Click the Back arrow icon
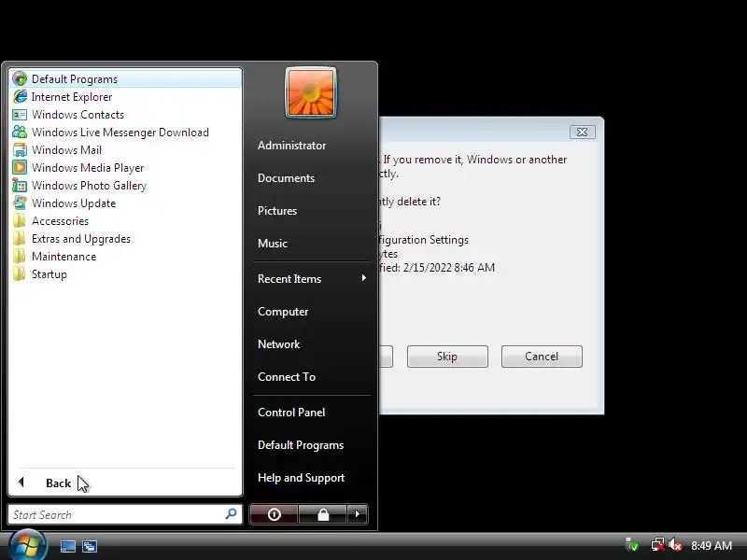The width and height of the screenshot is (747, 560). pos(21,483)
